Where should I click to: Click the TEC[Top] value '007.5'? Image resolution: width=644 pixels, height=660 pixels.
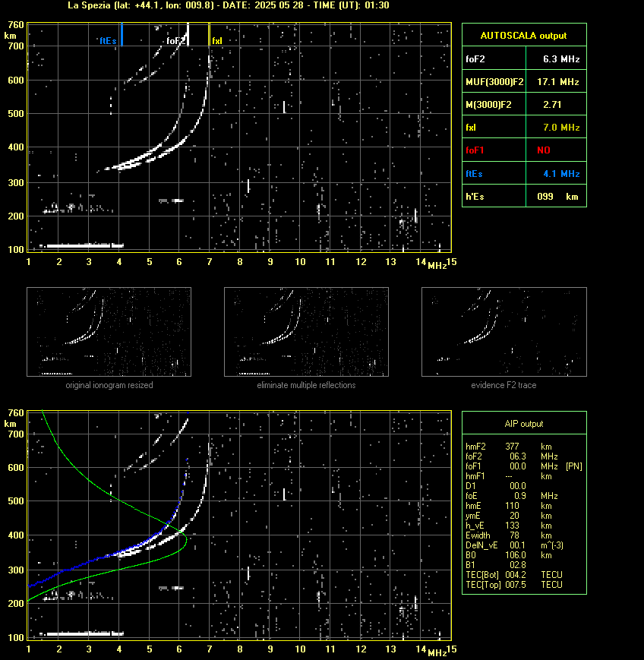(516, 585)
